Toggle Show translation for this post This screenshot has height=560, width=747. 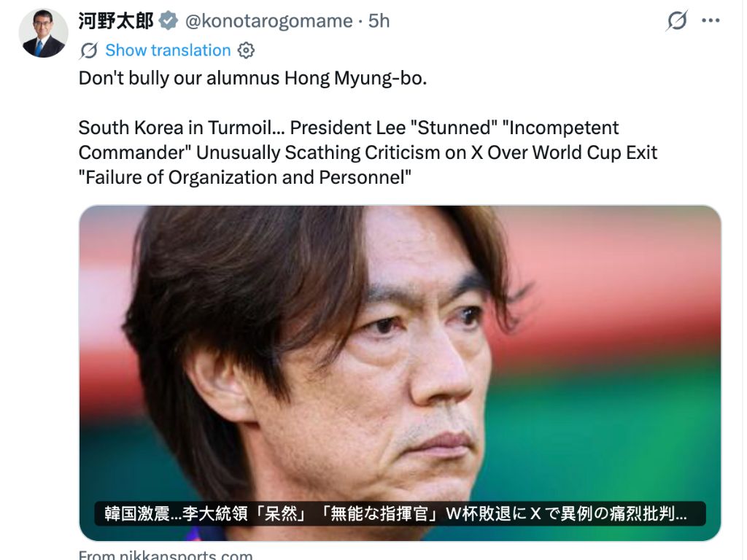pyautogui.click(x=168, y=50)
